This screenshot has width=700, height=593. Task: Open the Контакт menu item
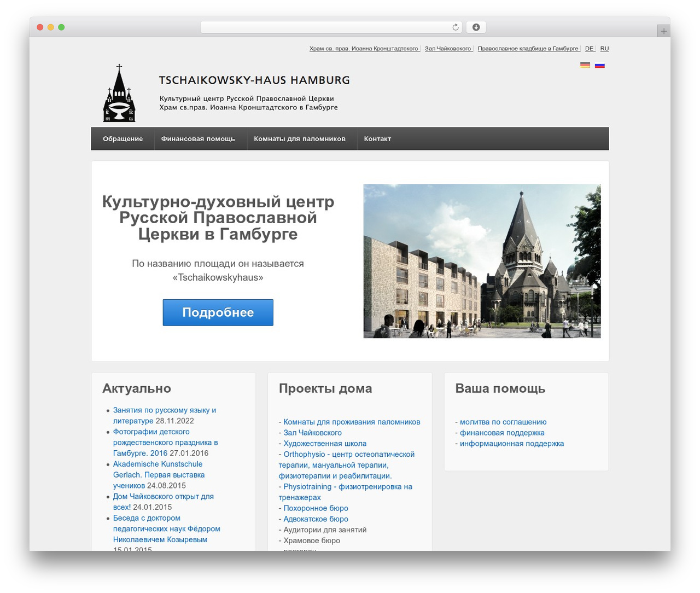coord(377,139)
